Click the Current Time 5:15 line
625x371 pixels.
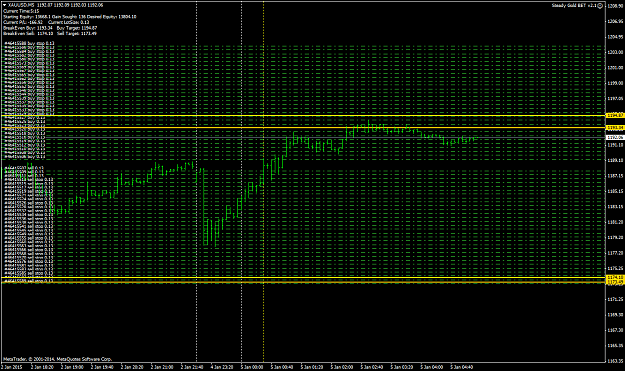tap(21, 11)
